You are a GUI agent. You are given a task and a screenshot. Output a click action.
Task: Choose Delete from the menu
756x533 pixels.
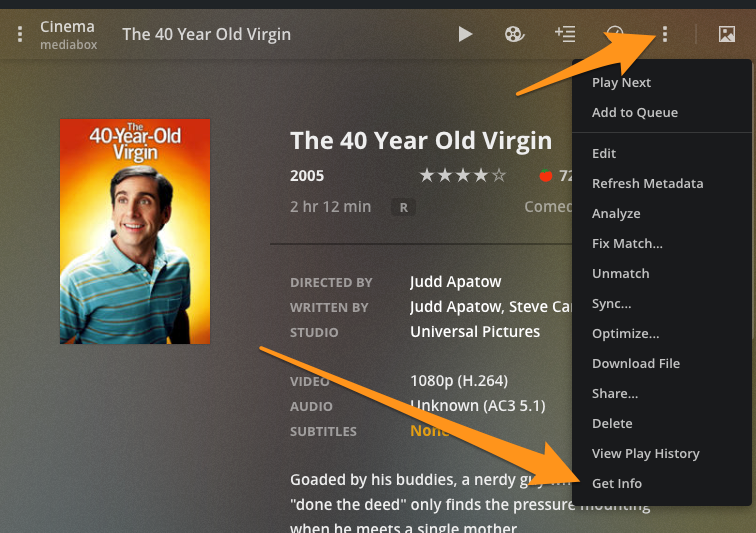[662, 424]
